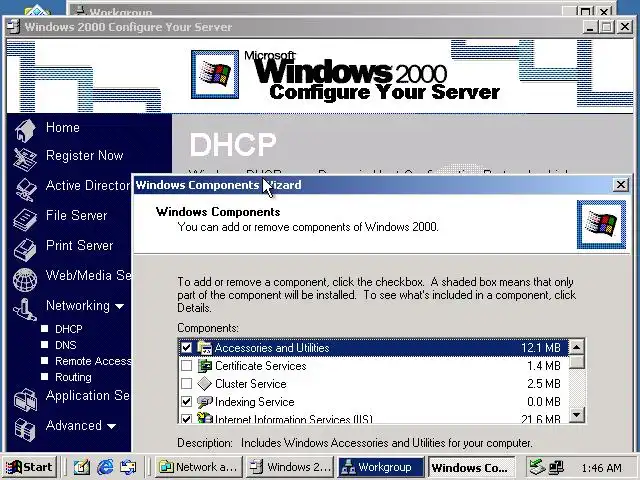Click the components list scrollbar thumb
The height and width of the screenshot is (480, 640).
[x=576, y=362]
